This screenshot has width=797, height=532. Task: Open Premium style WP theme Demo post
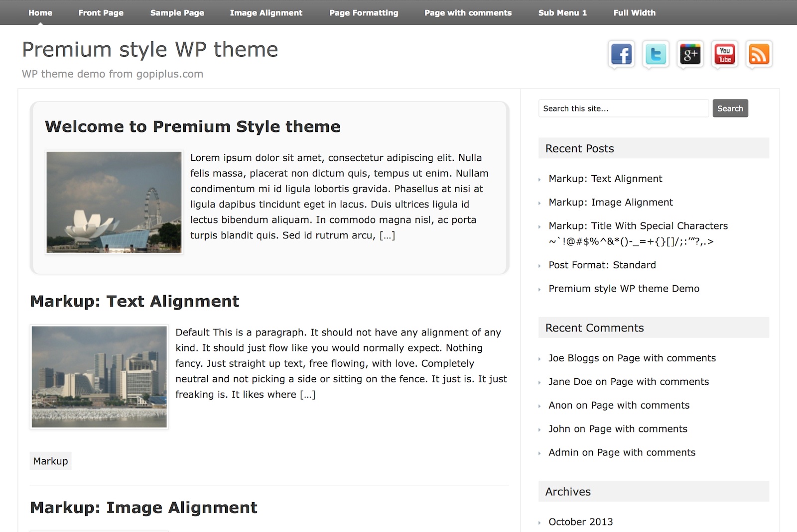[624, 289]
